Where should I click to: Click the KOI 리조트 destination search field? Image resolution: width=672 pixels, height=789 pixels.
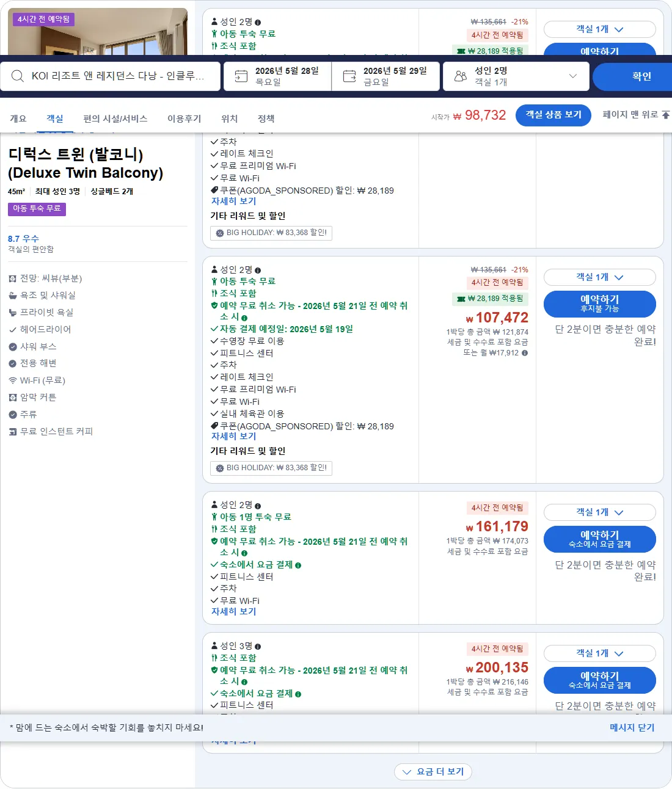(x=111, y=76)
